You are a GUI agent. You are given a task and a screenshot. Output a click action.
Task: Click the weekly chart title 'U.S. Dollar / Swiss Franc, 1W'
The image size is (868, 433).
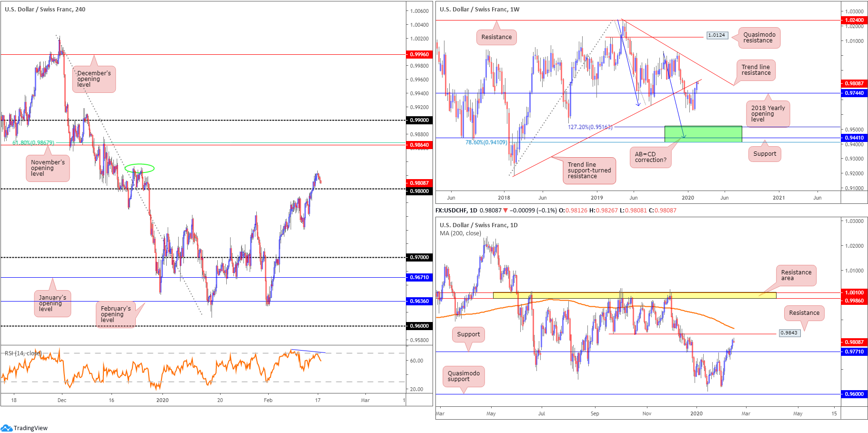(479, 9)
